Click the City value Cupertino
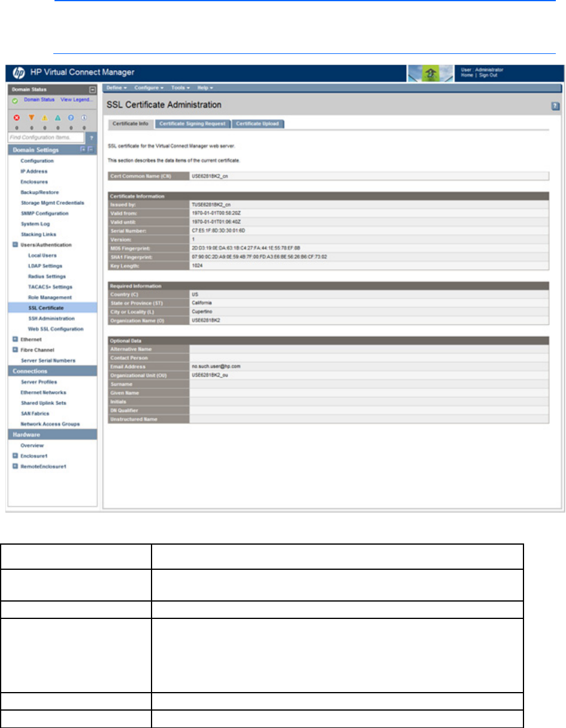The height and width of the screenshot is (728, 566). pos(201,312)
